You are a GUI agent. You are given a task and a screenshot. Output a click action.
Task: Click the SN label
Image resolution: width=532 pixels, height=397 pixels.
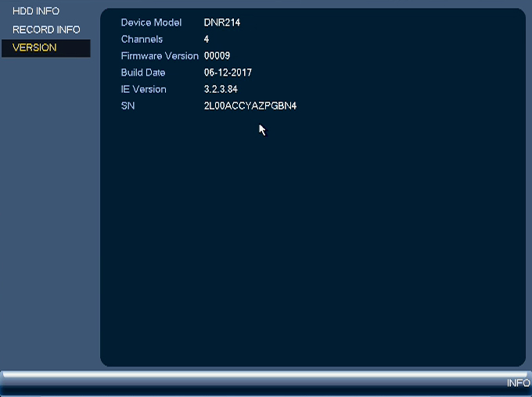tap(128, 106)
